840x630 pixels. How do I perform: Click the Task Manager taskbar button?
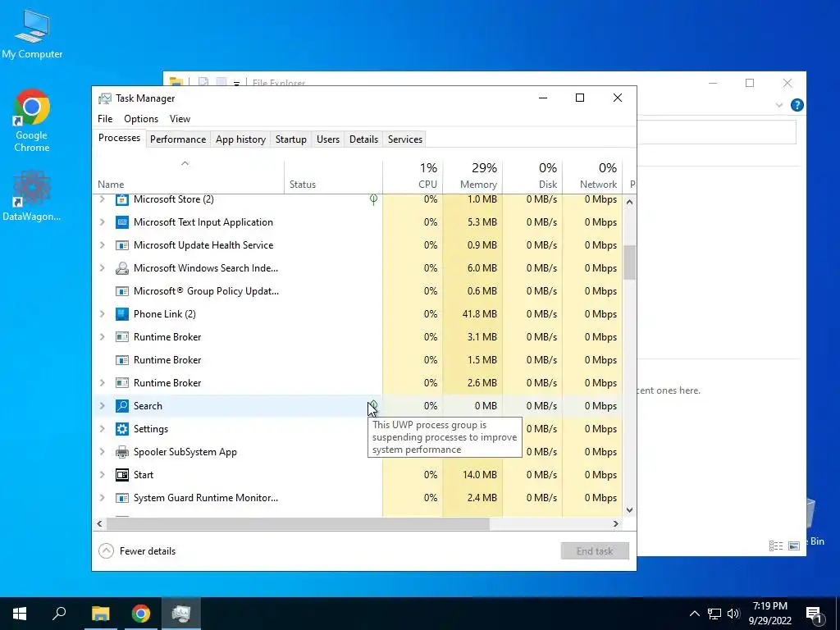coord(181,614)
